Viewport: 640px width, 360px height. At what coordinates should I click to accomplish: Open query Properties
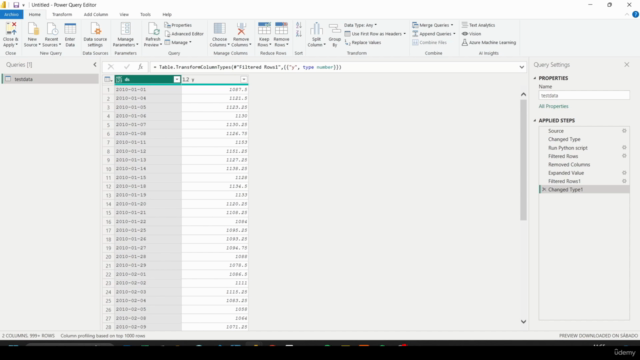click(x=178, y=25)
